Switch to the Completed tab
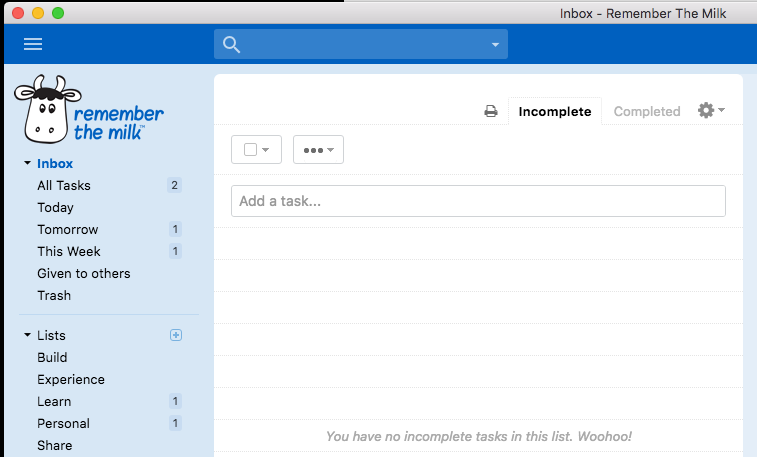This screenshot has height=457, width=757. click(647, 111)
